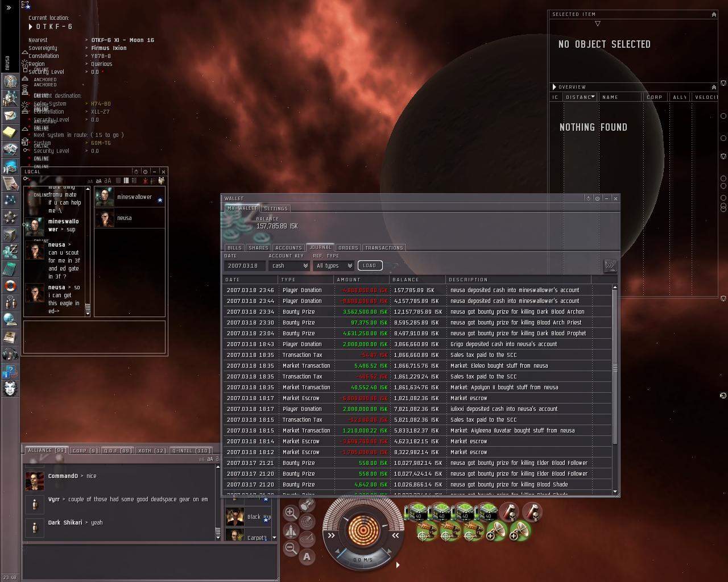
Task: Open the Corp [9] chat channel
Action: [85, 451]
